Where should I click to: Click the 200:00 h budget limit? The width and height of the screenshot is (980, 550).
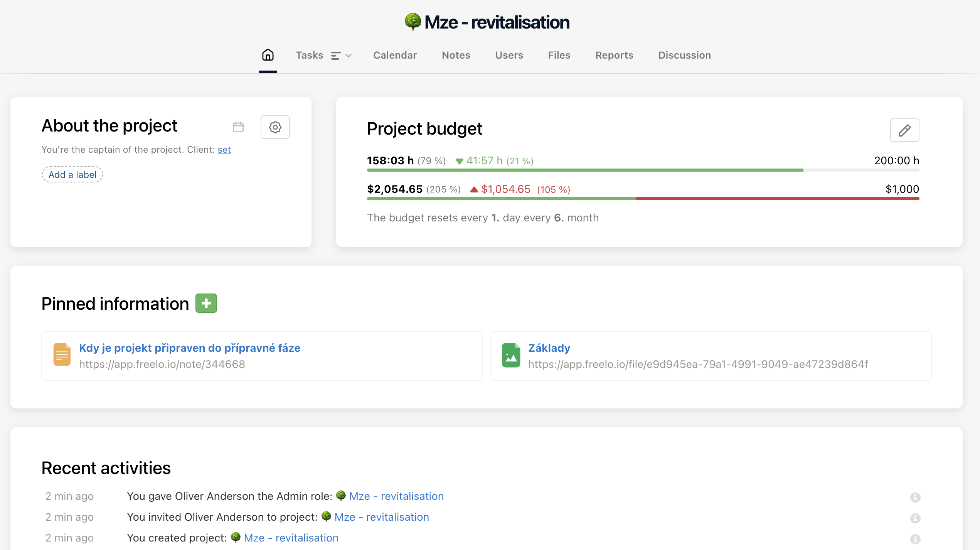pos(897,160)
